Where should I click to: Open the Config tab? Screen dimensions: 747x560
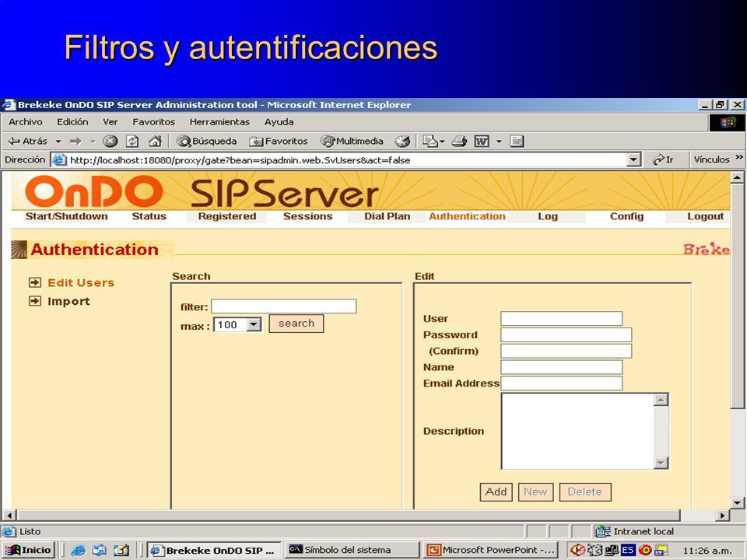(x=627, y=216)
